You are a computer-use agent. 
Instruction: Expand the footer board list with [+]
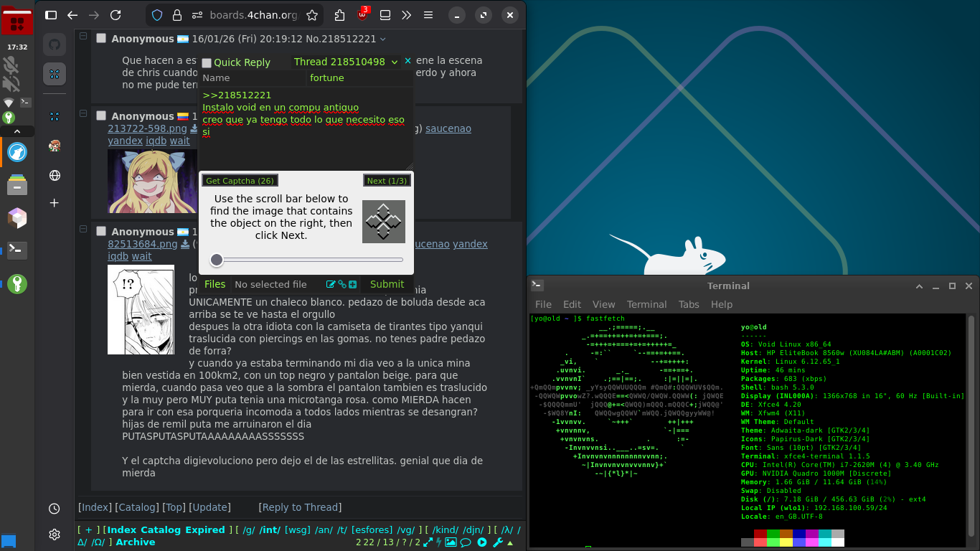pos(88,530)
